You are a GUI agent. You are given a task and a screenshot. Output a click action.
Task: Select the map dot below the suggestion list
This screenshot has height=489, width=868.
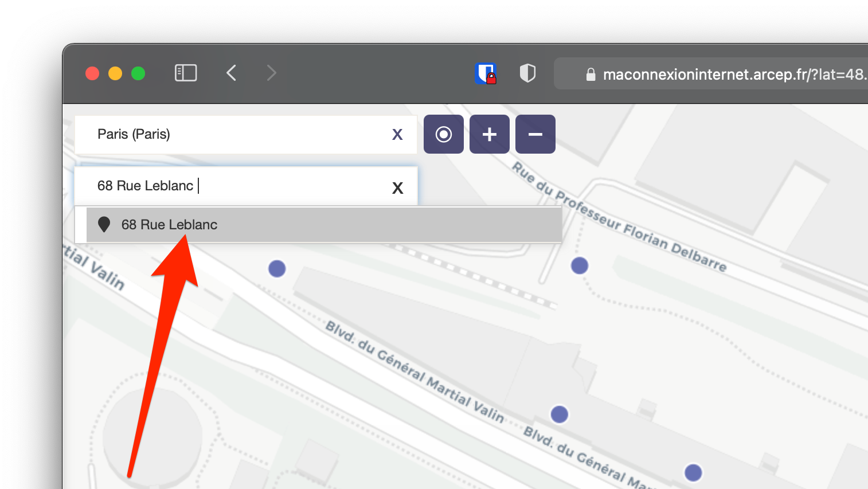[x=277, y=268]
